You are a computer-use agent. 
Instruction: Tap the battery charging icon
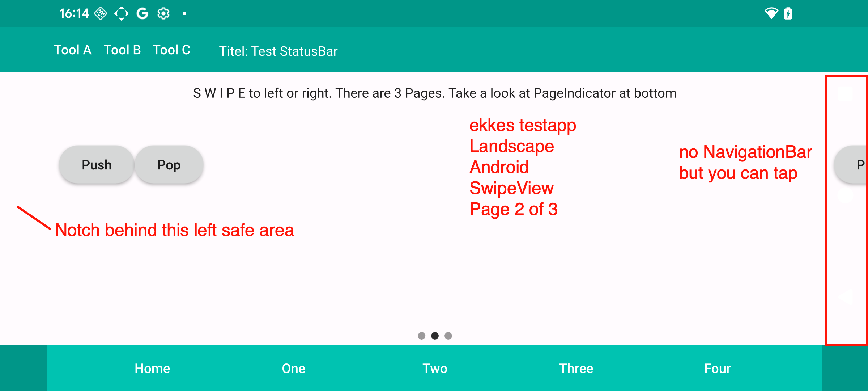pyautogui.click(x=788, y=14)
